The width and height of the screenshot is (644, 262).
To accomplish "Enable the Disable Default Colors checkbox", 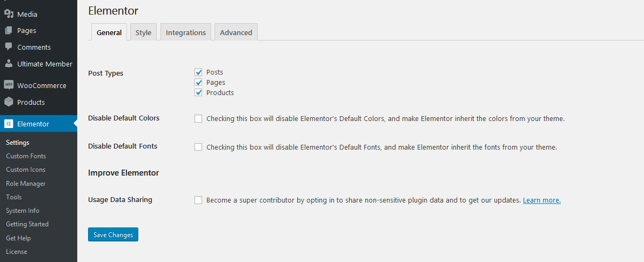I will [x=198, y=118].
